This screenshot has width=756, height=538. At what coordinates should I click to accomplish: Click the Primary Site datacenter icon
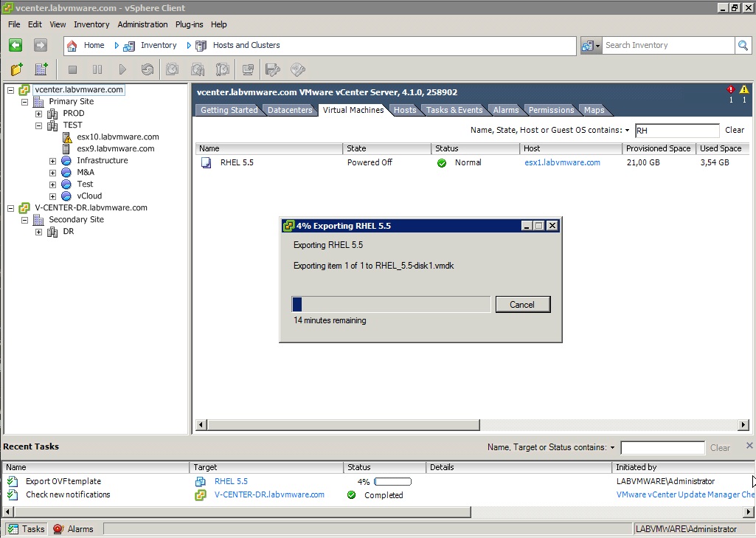pyautogui.click(x=38, y=101)
